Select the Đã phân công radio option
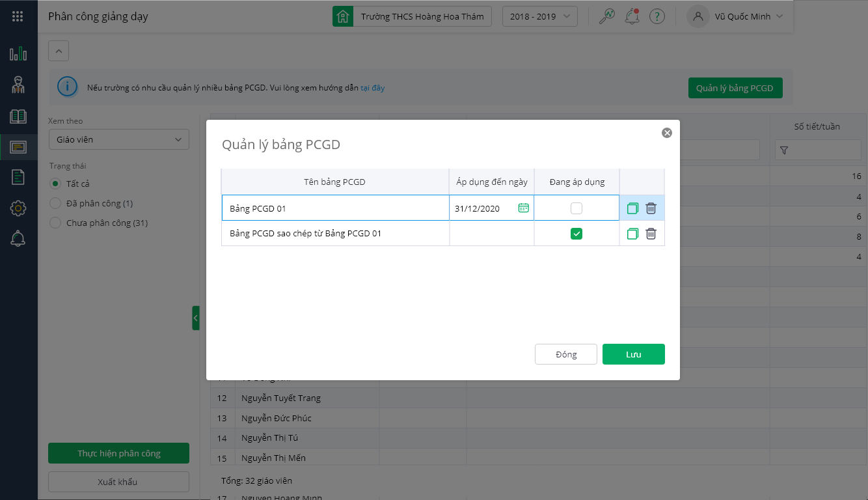868x500 pixels. [x=55, y=204]
